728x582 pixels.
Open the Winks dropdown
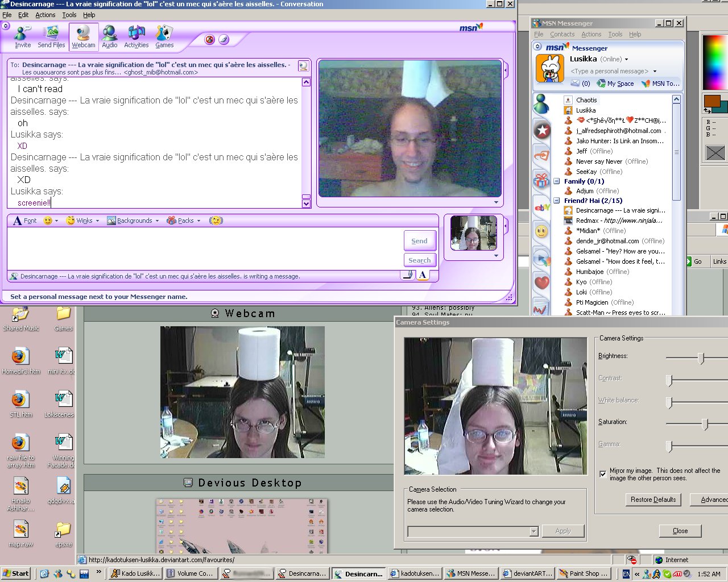[x=84, y=221]
